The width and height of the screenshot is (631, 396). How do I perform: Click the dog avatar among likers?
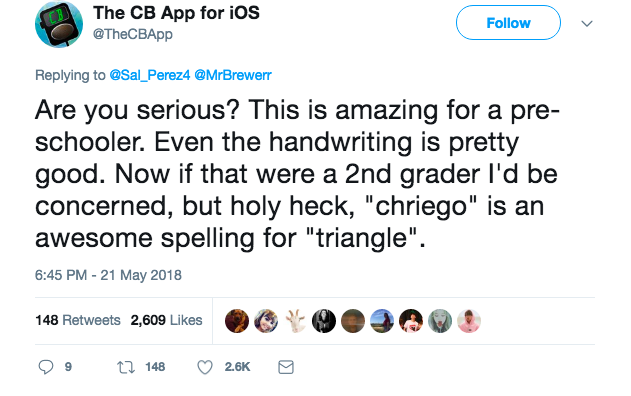[237, 321]
